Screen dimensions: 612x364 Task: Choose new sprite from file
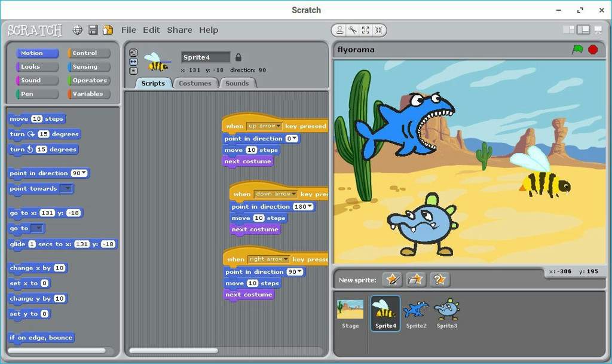(x=416, y=279)
